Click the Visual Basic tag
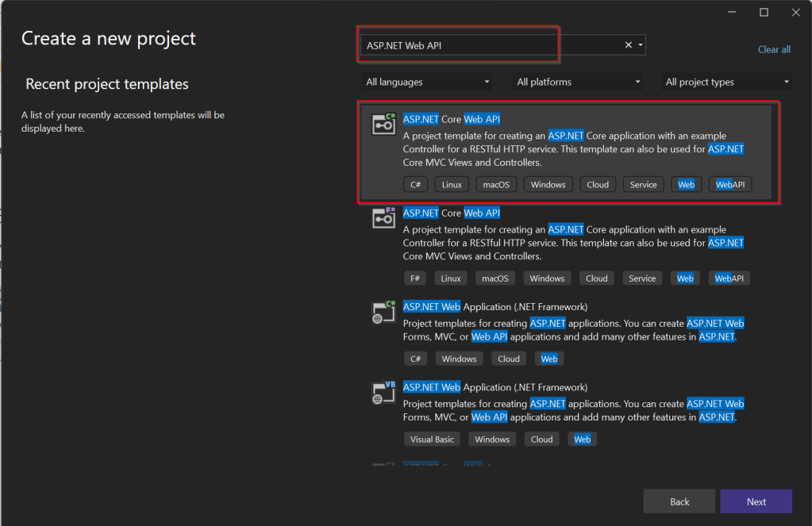Image resolution: width=812 pixels, height=526 pixels. tap(432, 439)
